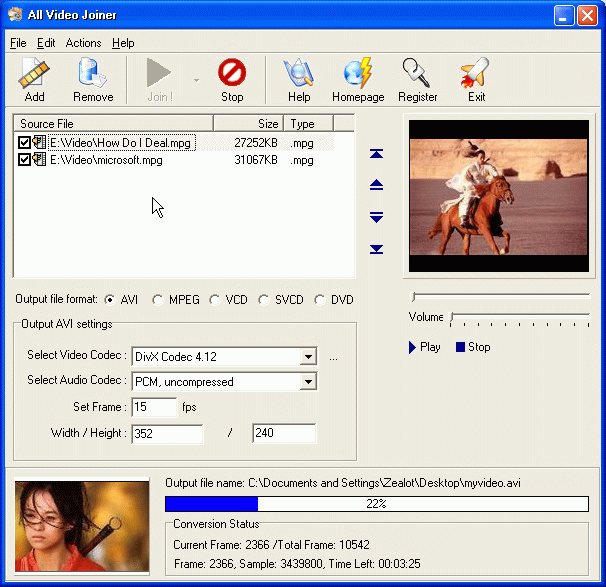Sort by Size column header

248,124
